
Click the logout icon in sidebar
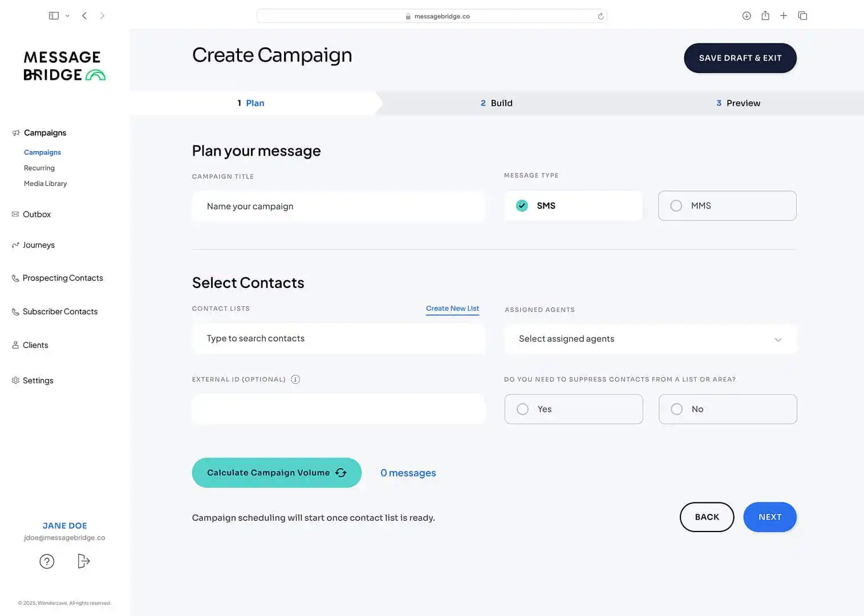[x=83, y=561]
